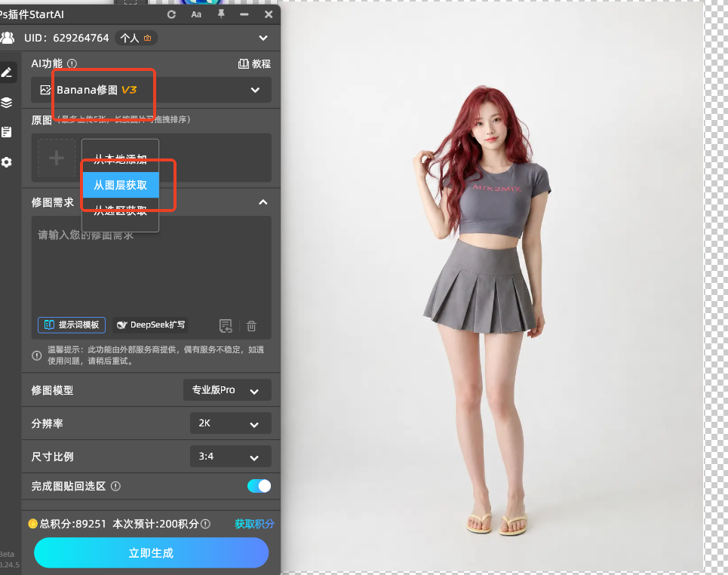Click the plus box to add image
Screen dimensions: 728x575
[x=57, y=158]
